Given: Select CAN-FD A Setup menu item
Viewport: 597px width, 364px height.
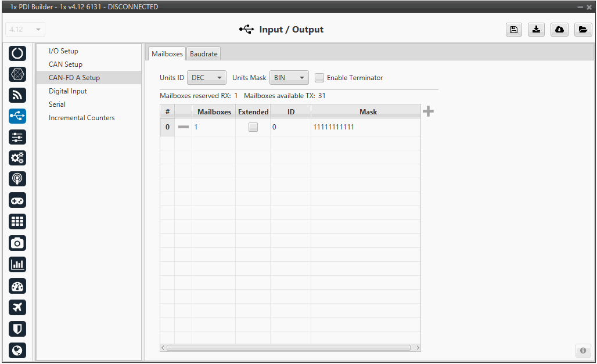Looking at the screenshot, I should point(89,78).
